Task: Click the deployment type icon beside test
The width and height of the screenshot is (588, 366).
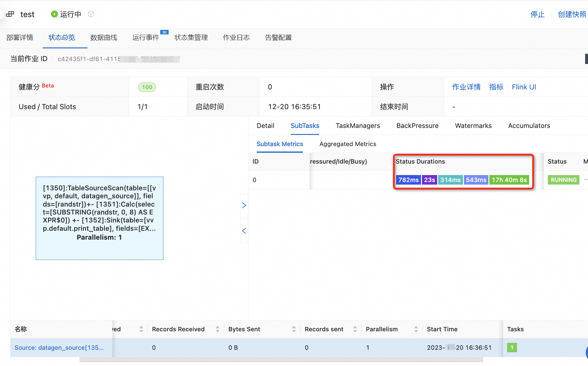Action: [x=10, y=14]
